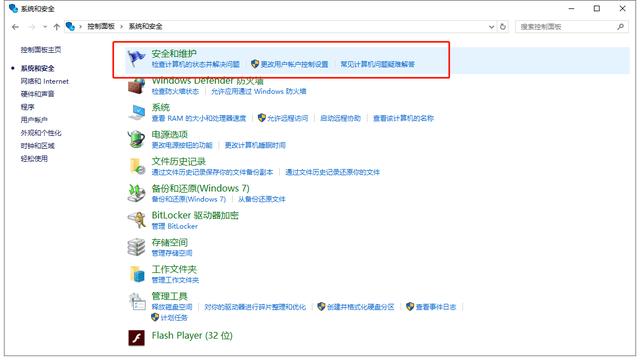Open the address bar history dropdown
The width and height of the screenshot is (640, 360).
pos(491,27)
